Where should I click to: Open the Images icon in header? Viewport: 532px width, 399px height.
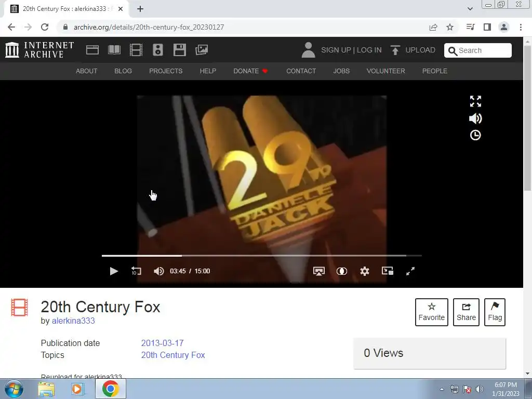click(202, 50)
